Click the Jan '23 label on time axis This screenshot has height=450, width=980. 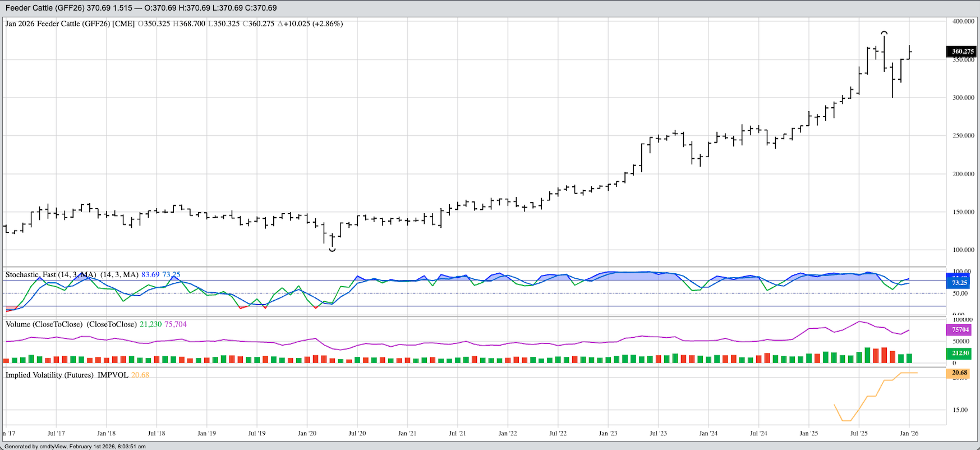pyautogui.click(x=608, y=433)
